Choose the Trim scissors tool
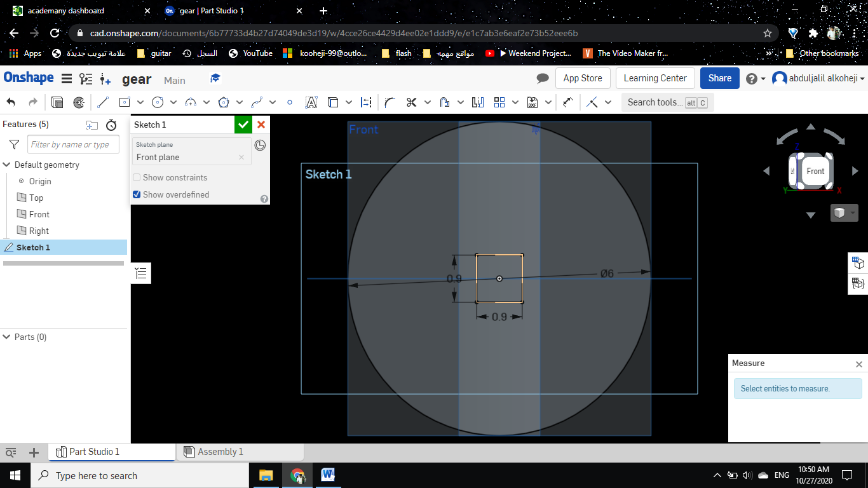Screen dimensions: 868x488 click(411, 102)
